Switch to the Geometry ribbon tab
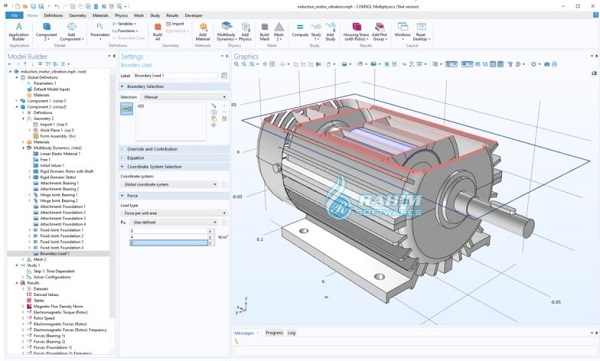Screen dimensions: 600x361 coord(78,15)
